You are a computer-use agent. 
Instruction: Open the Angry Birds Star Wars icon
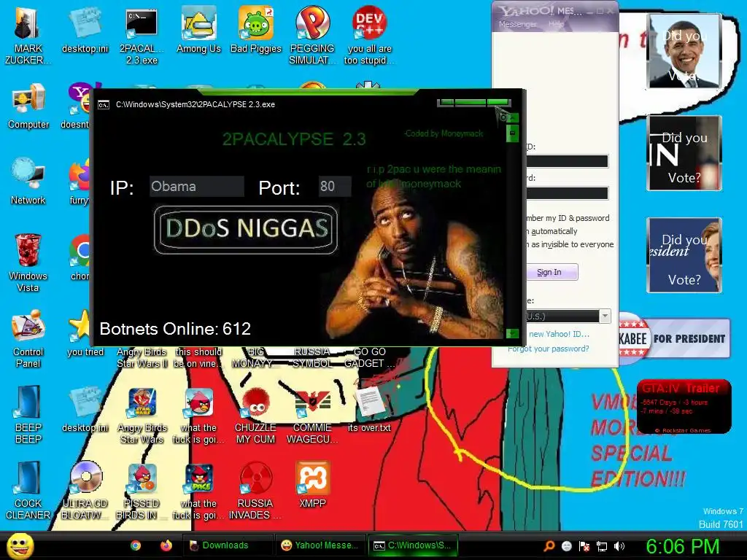coord(142,414)
